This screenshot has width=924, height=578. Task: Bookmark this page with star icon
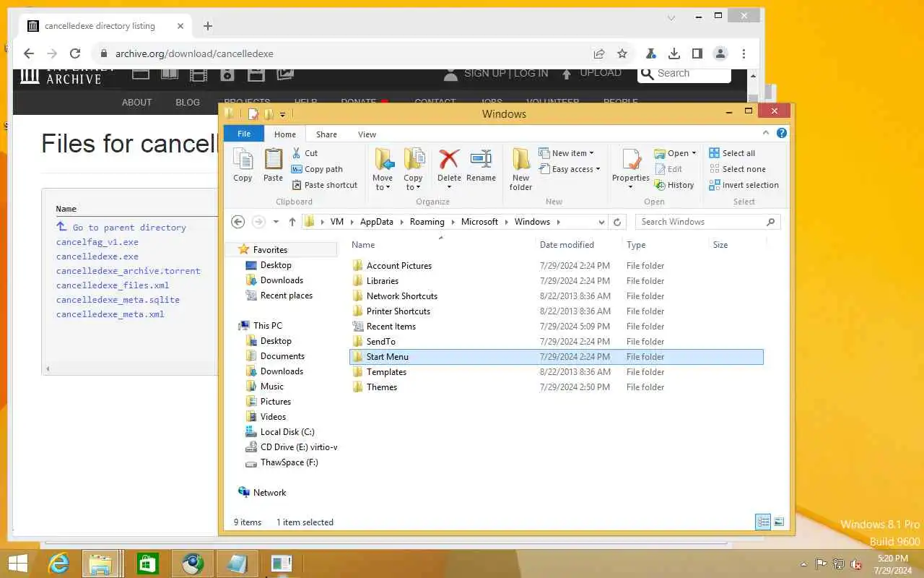point(622,53)
